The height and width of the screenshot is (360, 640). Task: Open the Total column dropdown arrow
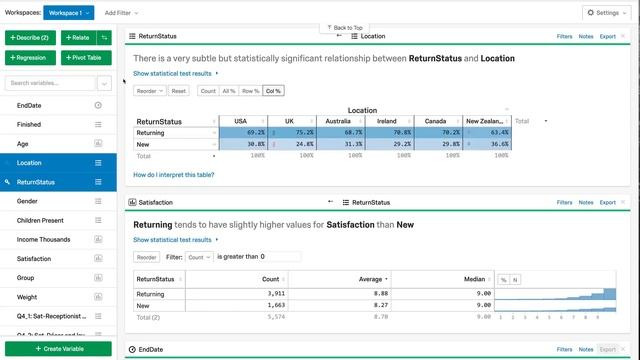pos(546,121)
